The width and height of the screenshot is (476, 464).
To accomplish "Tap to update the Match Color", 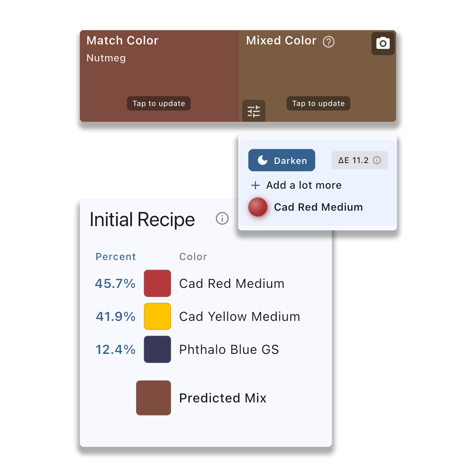I will 158,103.
